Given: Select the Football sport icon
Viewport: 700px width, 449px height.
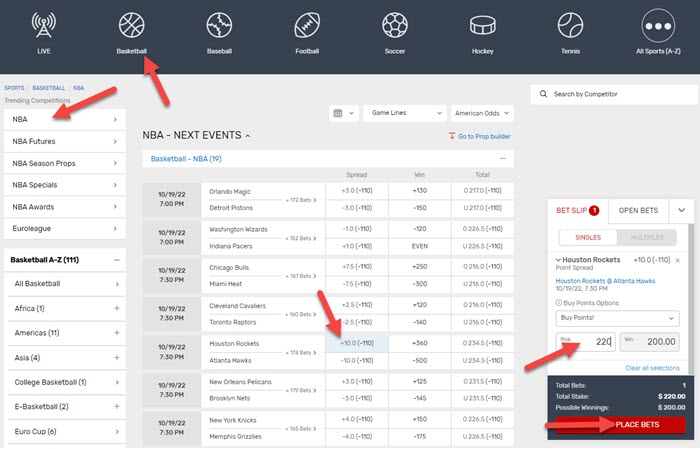Looking at the screenshot, I should 307,25.
